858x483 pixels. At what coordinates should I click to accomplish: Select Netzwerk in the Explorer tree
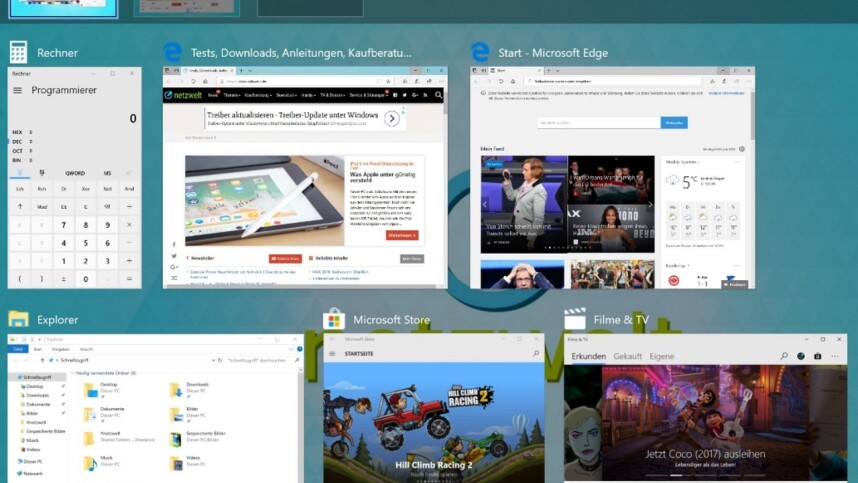(30, 473)
